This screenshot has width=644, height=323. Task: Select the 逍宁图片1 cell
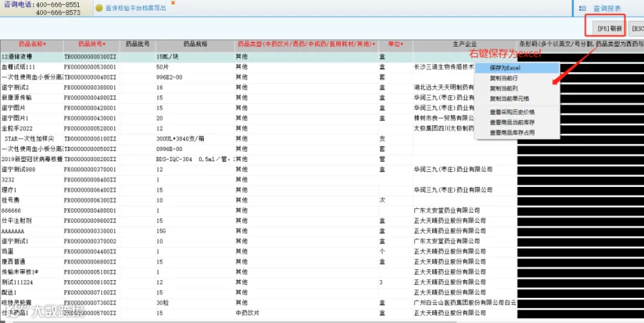31,118
